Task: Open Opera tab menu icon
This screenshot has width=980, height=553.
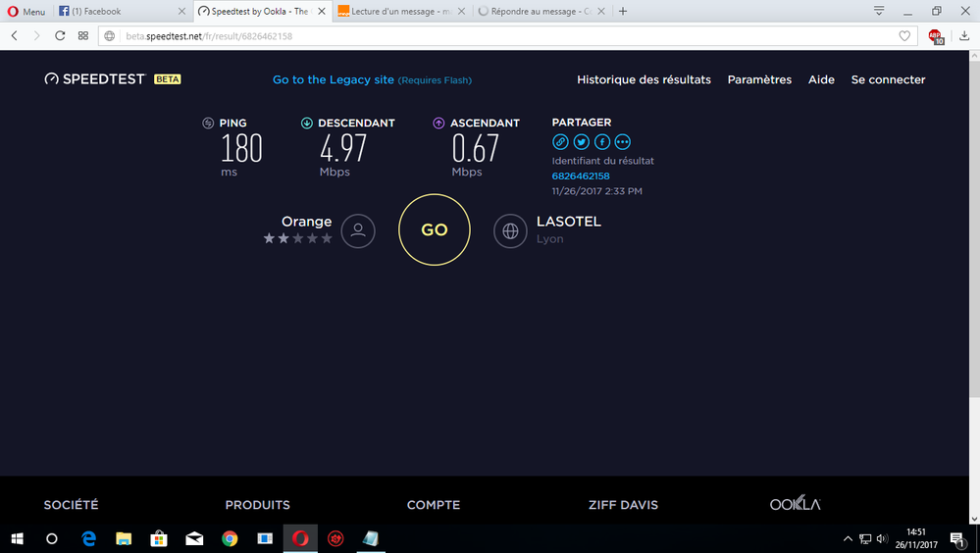Action: point(879,11)
